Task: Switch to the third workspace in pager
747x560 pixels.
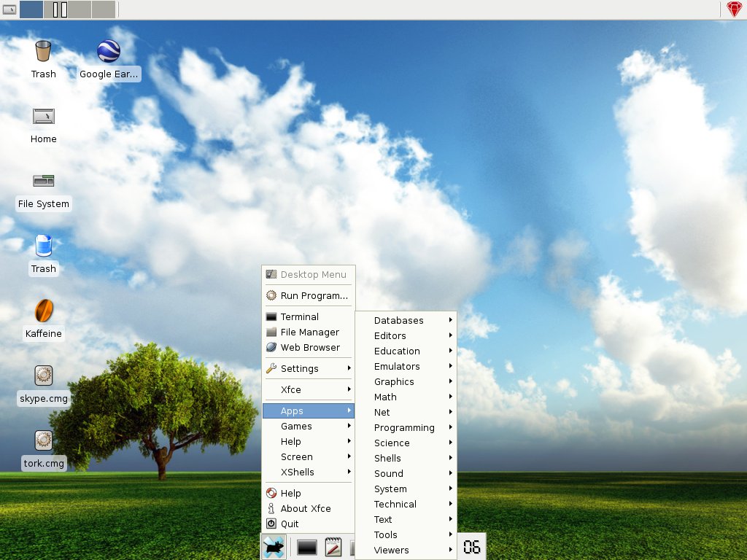Action: [x=80, y=9]
